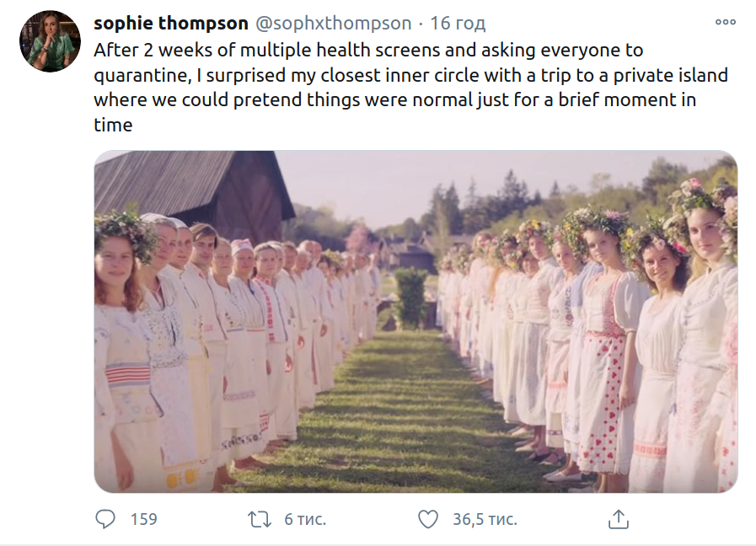Click the word "quarantine" in the tweet

pos(141,76)
